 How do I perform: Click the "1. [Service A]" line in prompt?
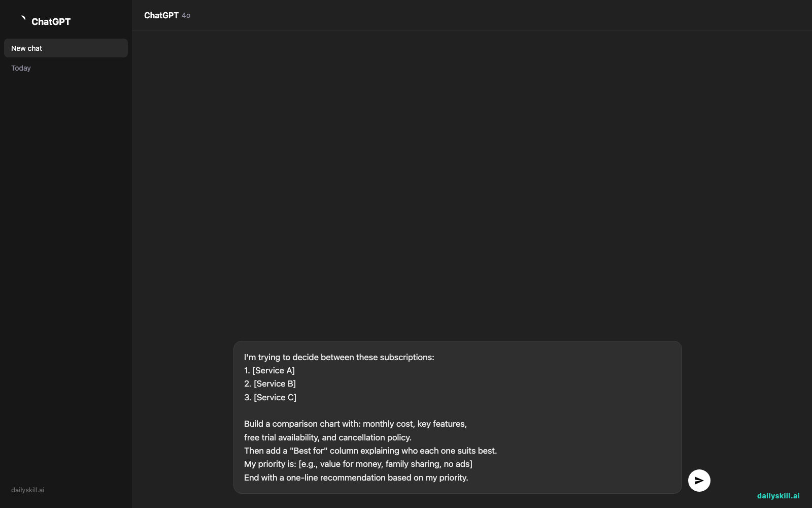269,370
